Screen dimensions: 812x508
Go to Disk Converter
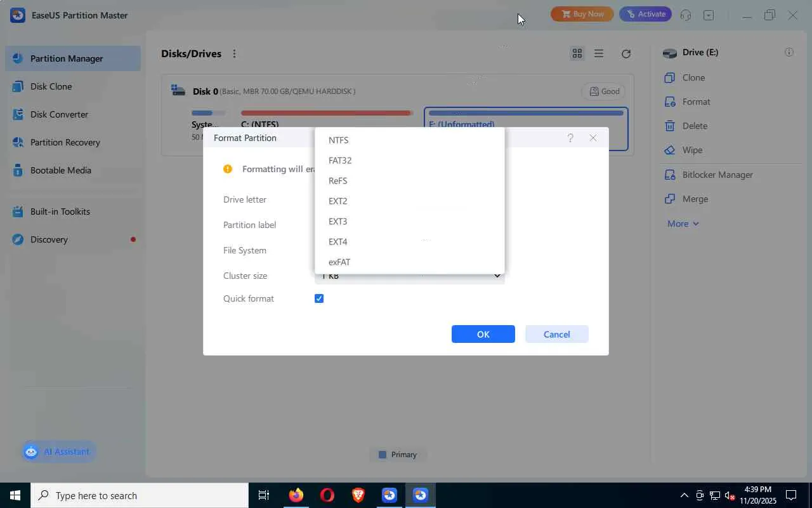(x=74, y=114)
